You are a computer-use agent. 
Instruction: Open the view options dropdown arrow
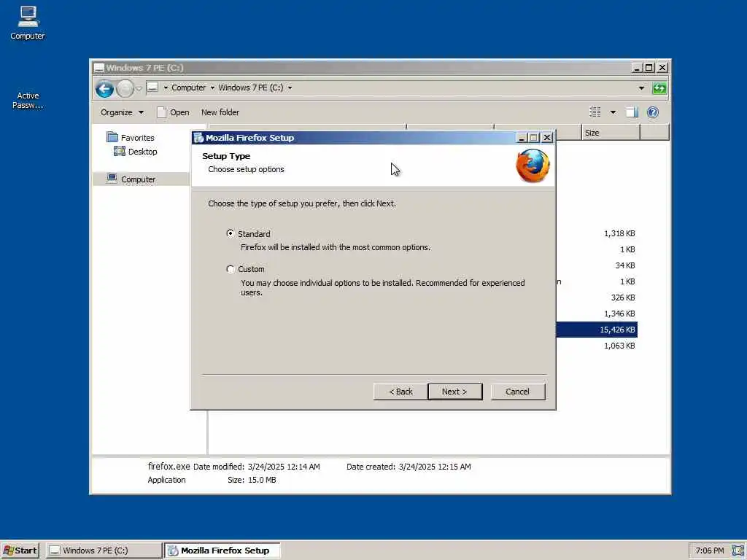coord(613,112)
